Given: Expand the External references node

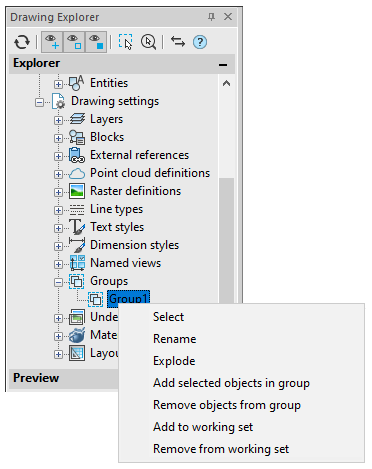Looking at the screenshot, I should (x=58, y=156).
